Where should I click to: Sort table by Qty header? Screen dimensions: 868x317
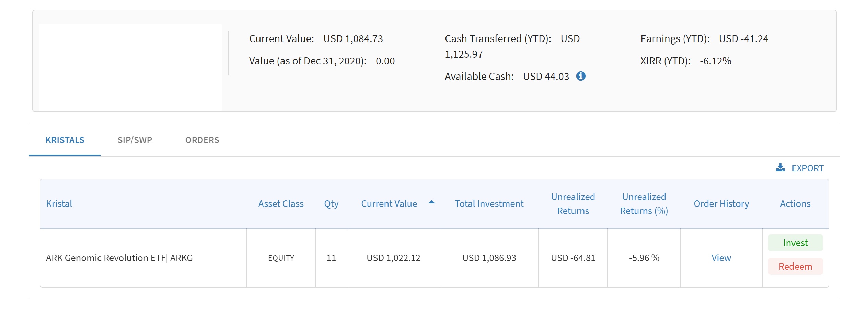pyautogui.click(x=331, y=204)
